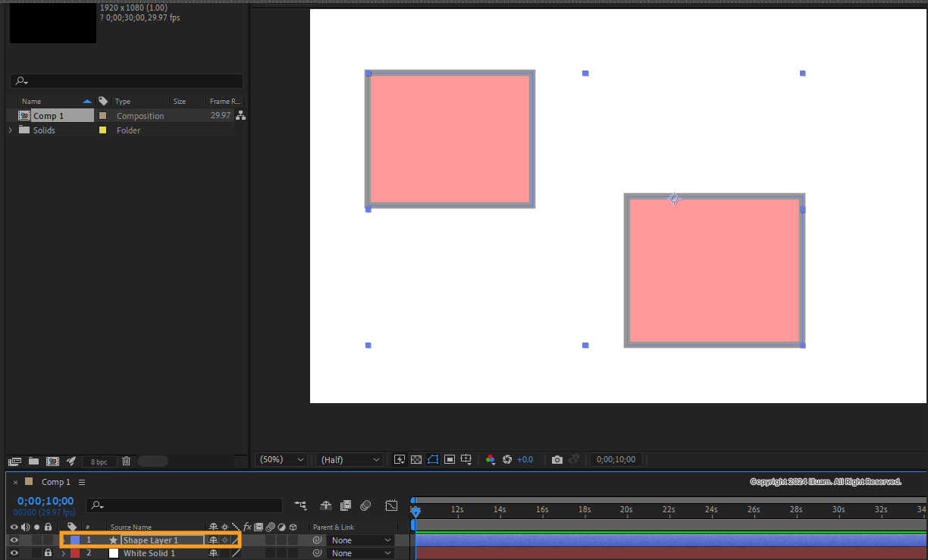The height and width of the screenshot is (560, 928).
Task: Open the Comp 1 timeline panel menu
Action: 82,482
